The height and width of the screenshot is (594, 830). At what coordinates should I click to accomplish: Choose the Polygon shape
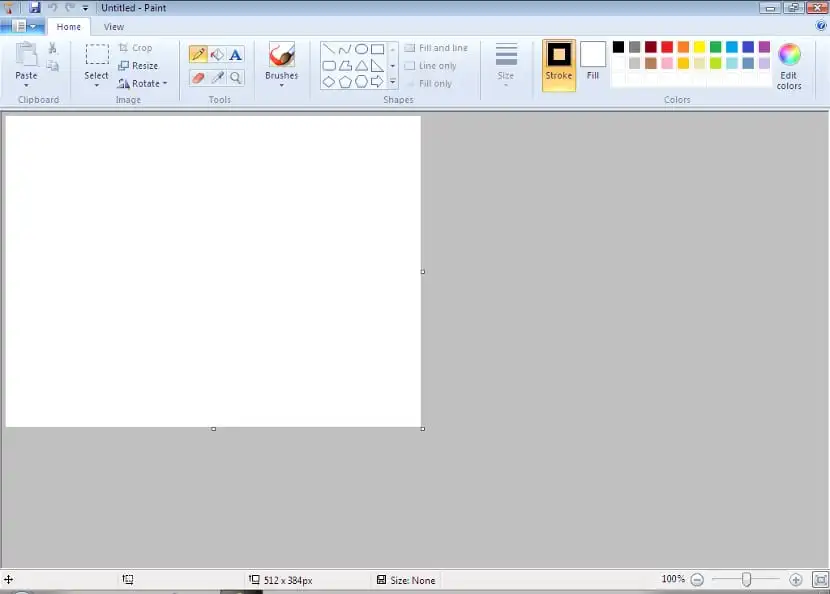tap(345, 66)
